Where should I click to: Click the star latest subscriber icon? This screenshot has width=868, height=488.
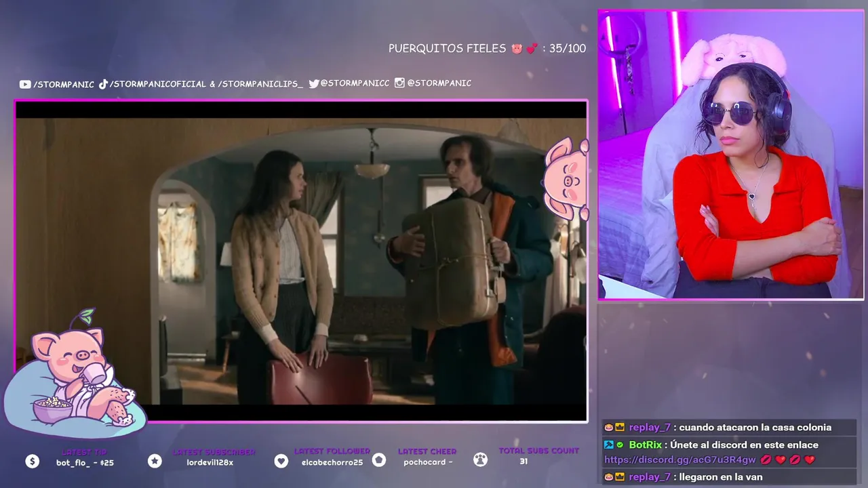coord(155,461)
